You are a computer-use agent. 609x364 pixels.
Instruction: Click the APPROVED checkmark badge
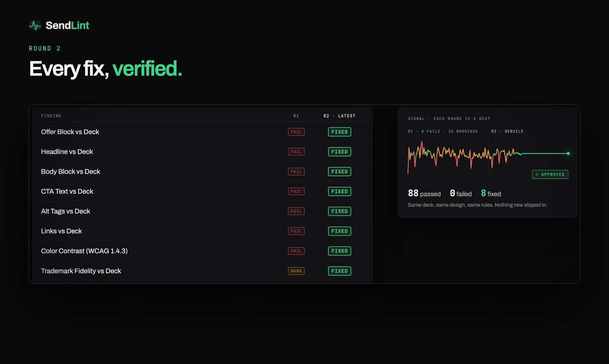pyautogui.click(x=550, y=175)
